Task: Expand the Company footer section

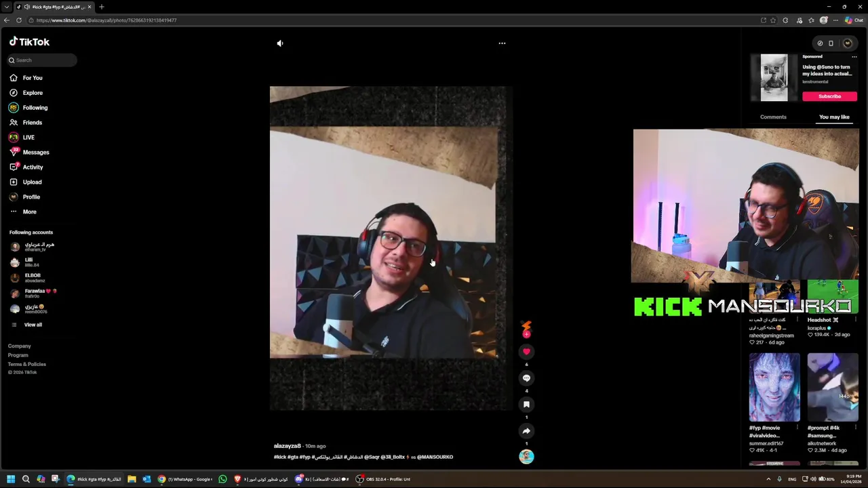Action: pos(19,346)
